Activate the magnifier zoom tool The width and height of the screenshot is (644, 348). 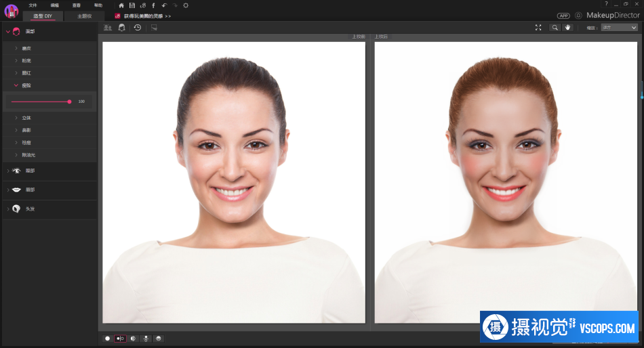pos(555,28)
